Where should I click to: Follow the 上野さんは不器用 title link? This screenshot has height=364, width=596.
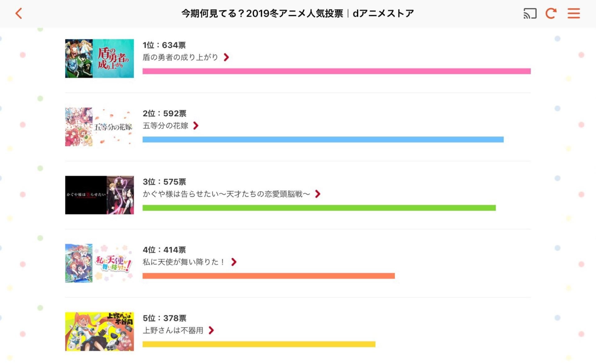pyautogui.click(x=173, y=330)
